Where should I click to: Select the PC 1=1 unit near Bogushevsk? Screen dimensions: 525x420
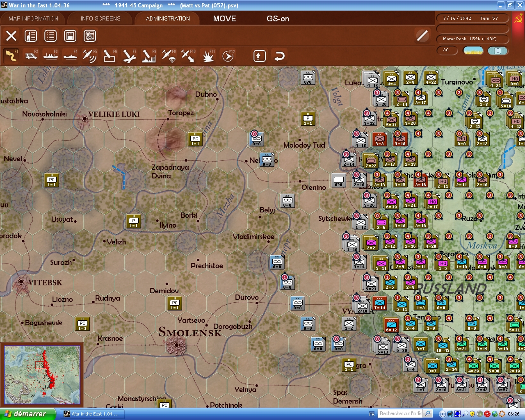[82, 324]
